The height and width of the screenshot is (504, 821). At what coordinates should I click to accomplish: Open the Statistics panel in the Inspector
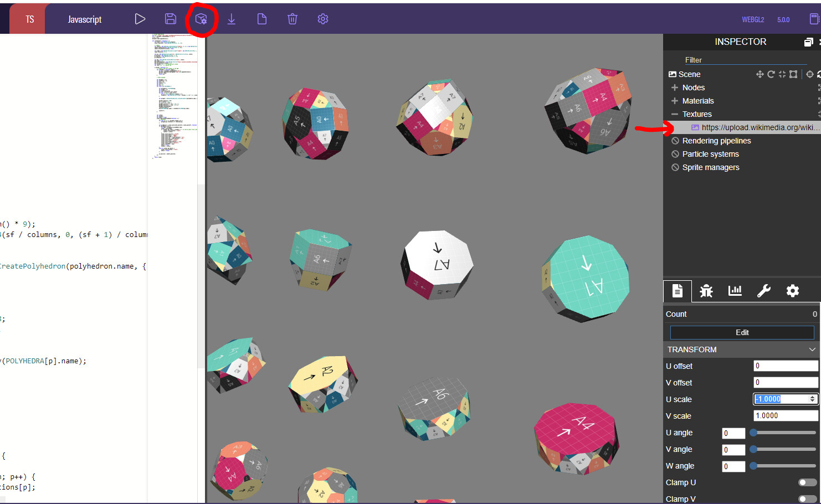click(x=735, y=290)
